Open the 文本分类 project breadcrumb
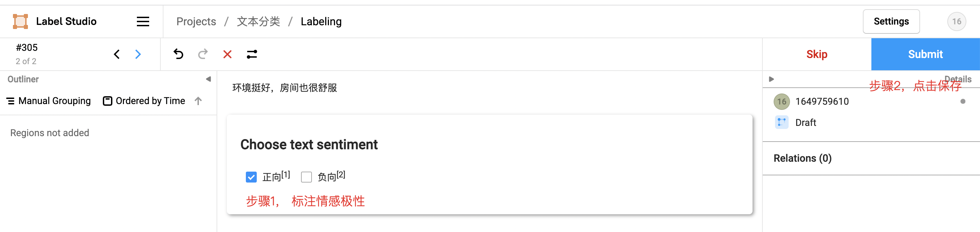The width and height of the screenshot is (980, 232). coord(258,22)
